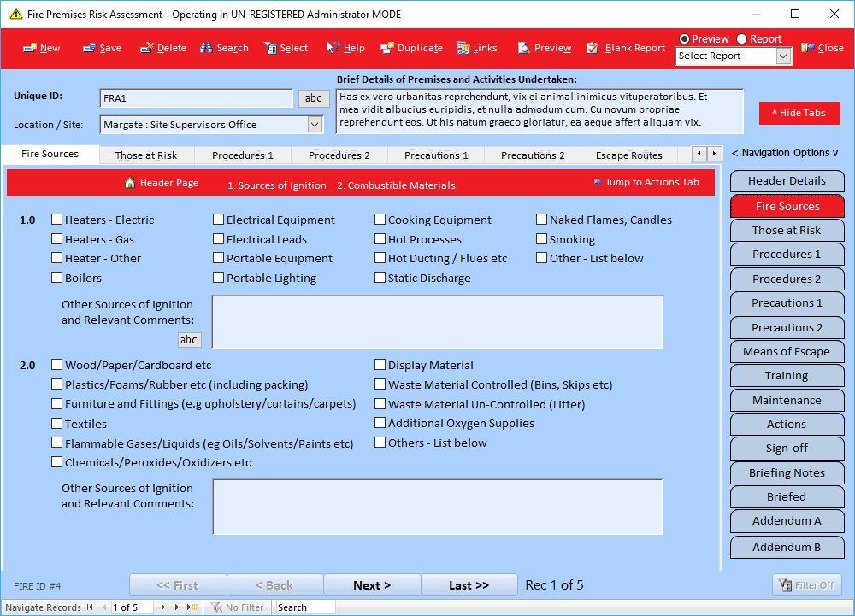Open the Training navigation button
Image resolution: width=855 pixels, height=616 pixels.
pyautogui.click(x=787, y=376)
